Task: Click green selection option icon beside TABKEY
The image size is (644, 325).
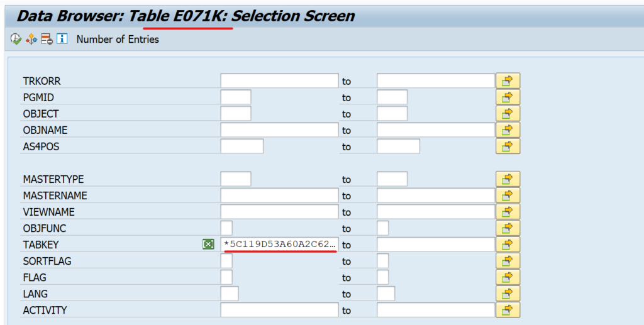Action: [208, 244]
